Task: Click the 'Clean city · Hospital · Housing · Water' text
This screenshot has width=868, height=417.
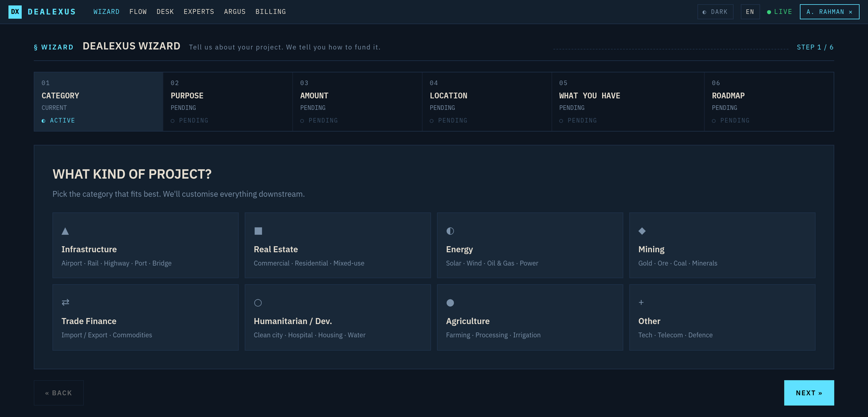Action: click(x=310, y=335)
